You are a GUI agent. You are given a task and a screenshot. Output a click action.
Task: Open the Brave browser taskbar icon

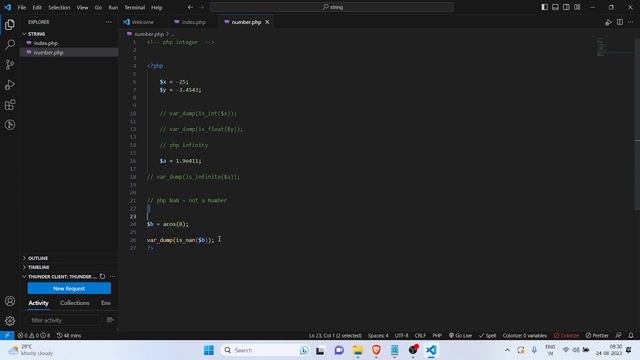coord(376,350)
